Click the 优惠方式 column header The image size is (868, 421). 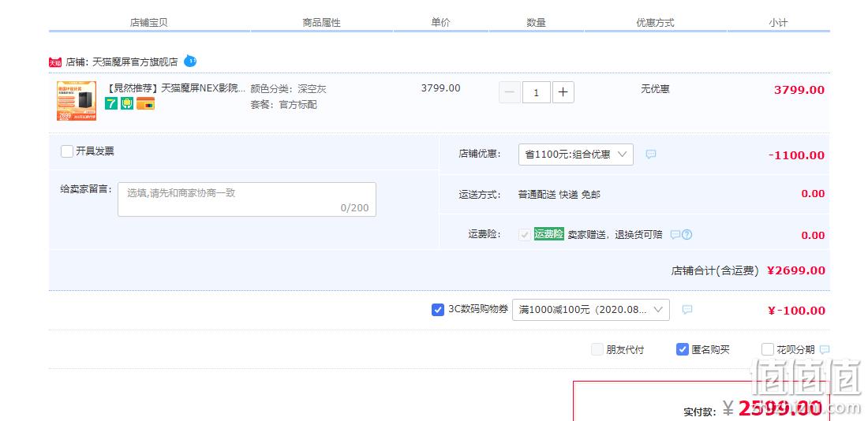point(656,23)
